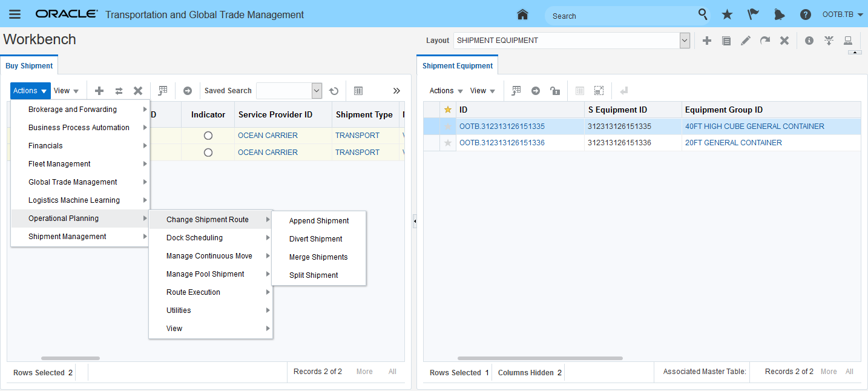Open Manage Continuous Move submenu
Image resolution: width=868 pixels, height=391 pixels.
[x=211, y=256]
